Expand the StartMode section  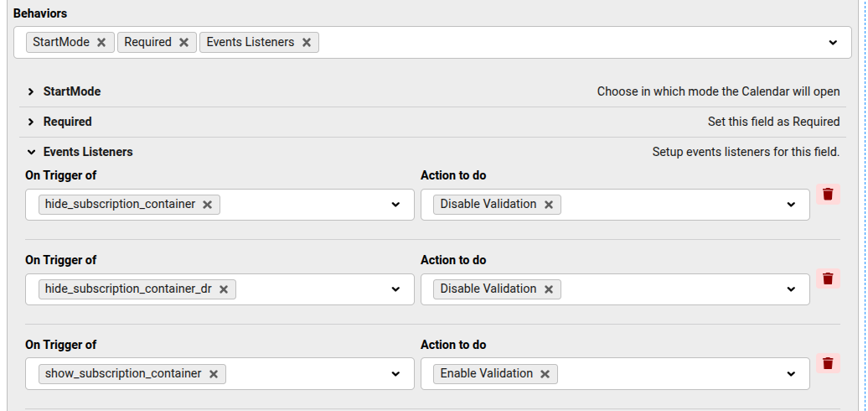pos(31,91)
